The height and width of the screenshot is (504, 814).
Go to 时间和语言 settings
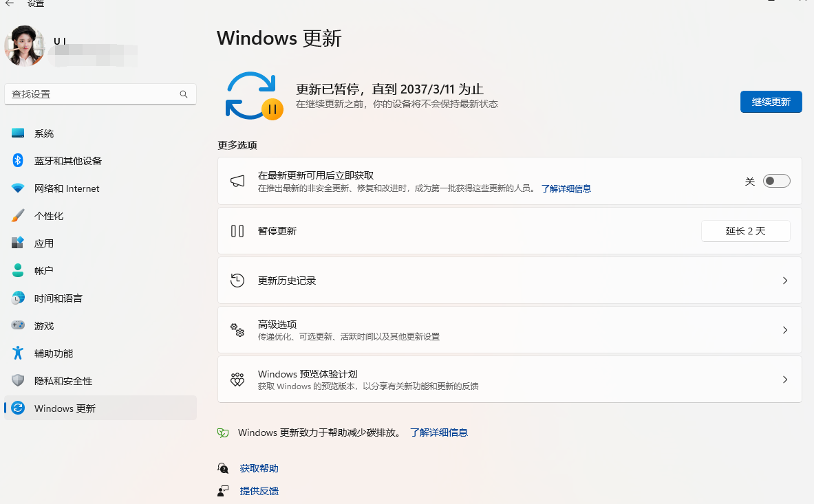tap(100, 298)
